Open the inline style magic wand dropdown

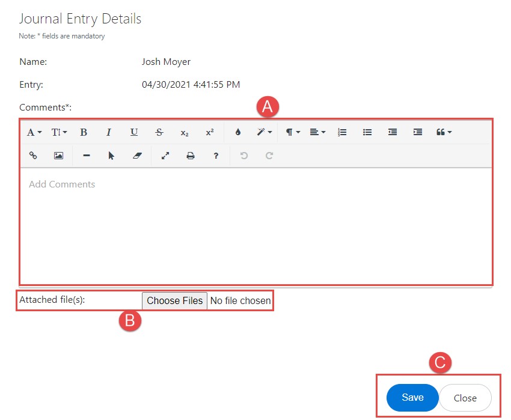(x=265, y=132)
